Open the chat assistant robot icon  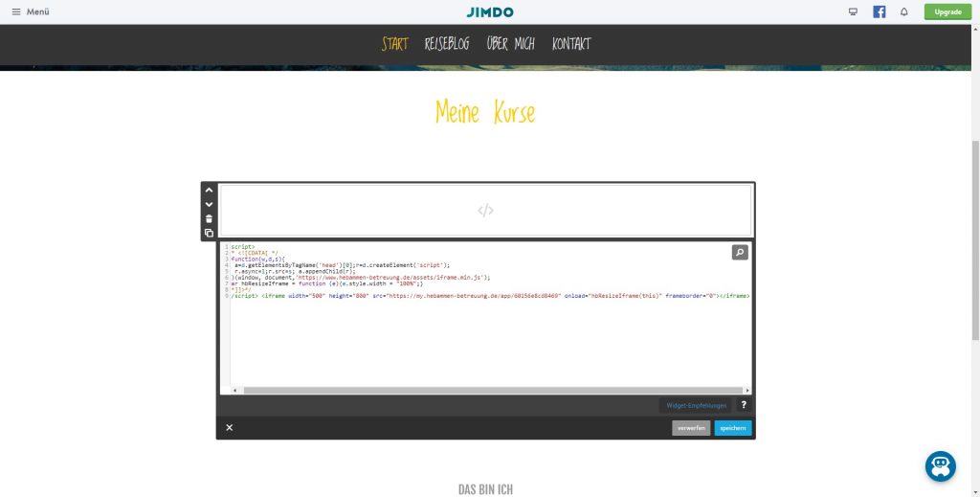pos(940,465)
